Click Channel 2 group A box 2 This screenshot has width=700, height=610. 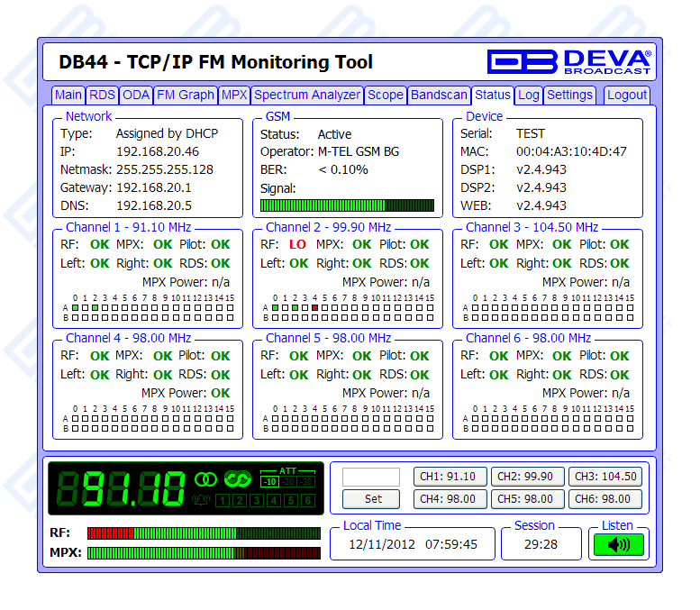(x=295, y=307)
